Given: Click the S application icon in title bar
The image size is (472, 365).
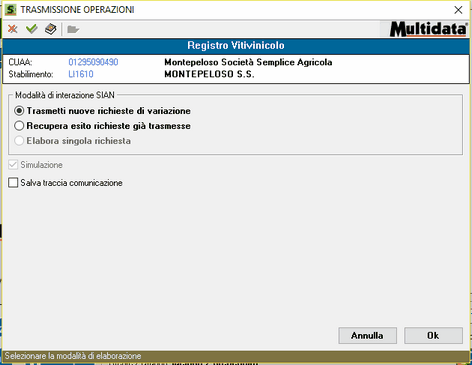Looking at the screenshot, I should 11,10.
